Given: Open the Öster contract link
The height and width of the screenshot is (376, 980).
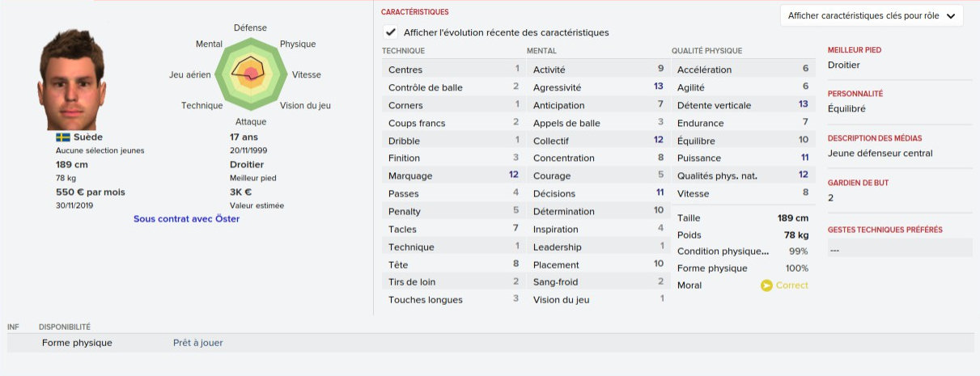Looking at the screenshot, I should (x=186, y=218).
